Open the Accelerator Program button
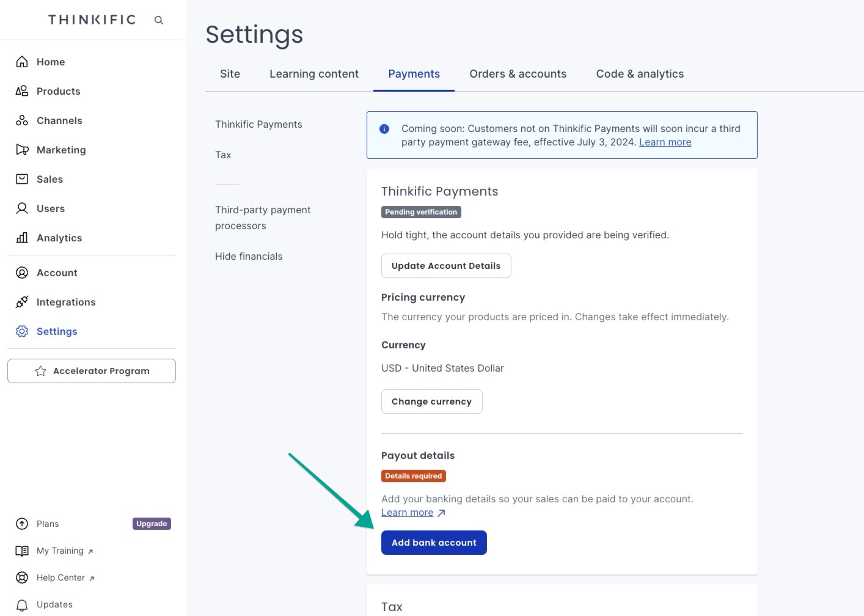The height and width of the screenshot is (616, 864). point(92,371)
